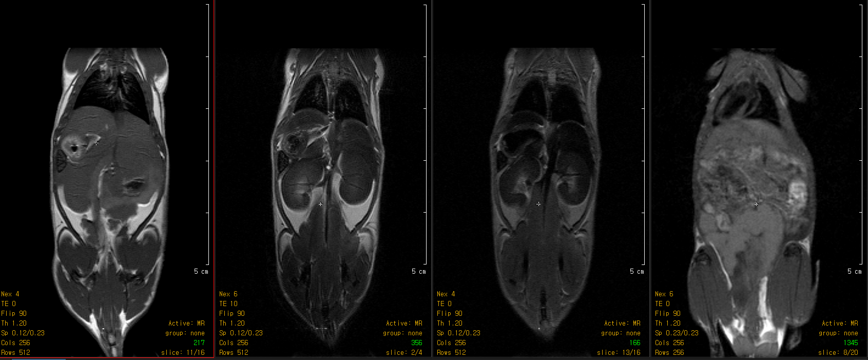Viewport: 868px width, 360px height.
Task: Click 'Cols 256' in the slice 11/16 panel
Action: [16, 343]
